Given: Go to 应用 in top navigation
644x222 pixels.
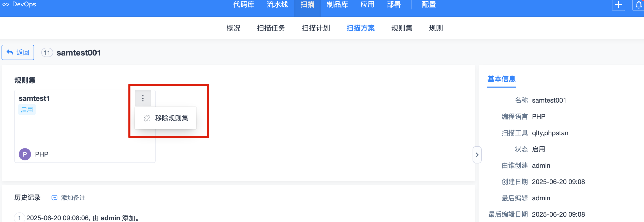Looking at the screenshot, I should (367, 5).
